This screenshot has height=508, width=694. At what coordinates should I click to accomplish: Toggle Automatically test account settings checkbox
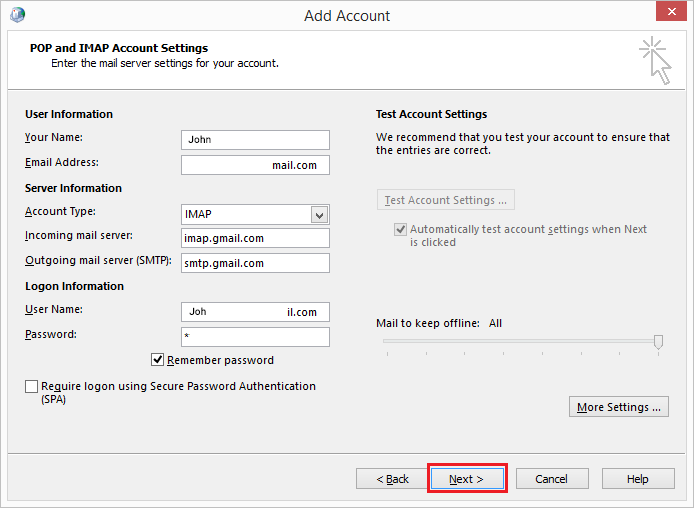pos(400,229)
